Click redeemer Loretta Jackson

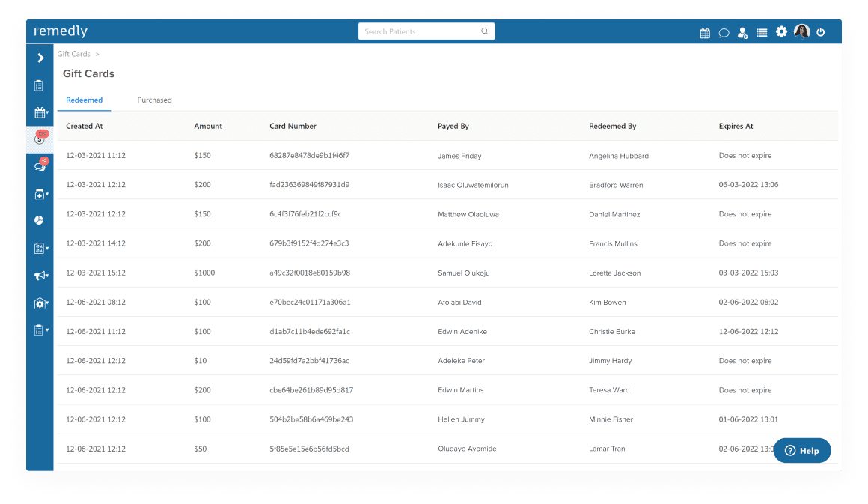[x=615, y=273]
